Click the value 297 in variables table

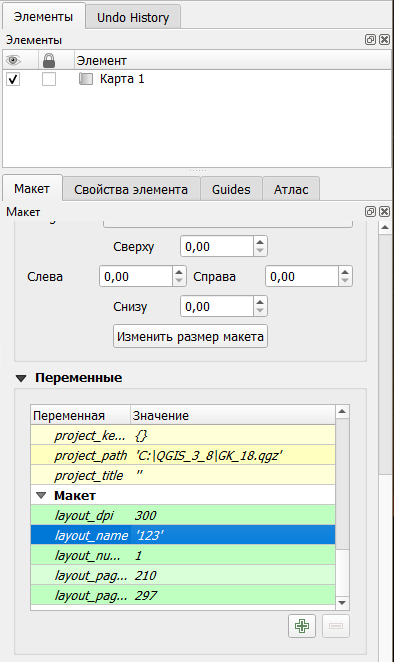146,596
